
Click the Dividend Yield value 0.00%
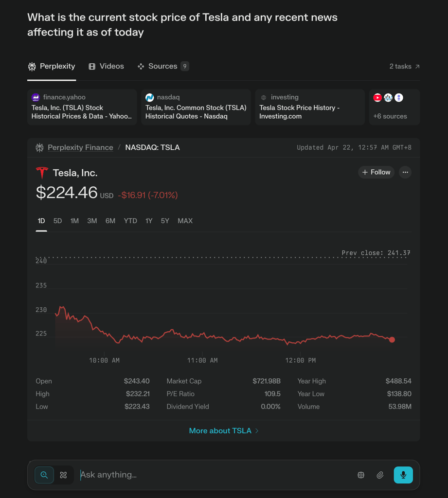click(271, 407)
